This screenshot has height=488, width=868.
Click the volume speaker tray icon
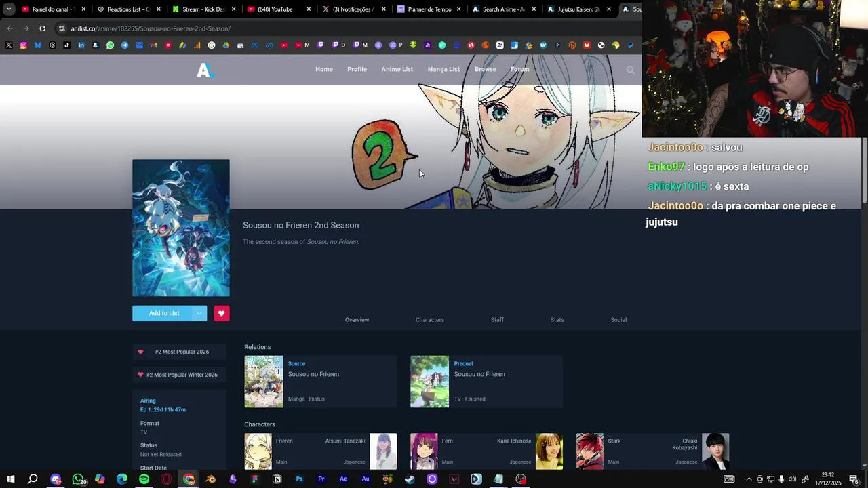[792, 479]
